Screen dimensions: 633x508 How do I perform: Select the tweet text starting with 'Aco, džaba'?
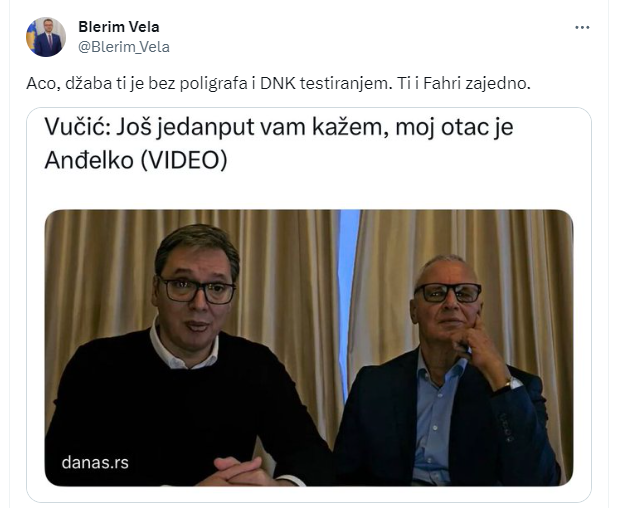click(278, 83)
